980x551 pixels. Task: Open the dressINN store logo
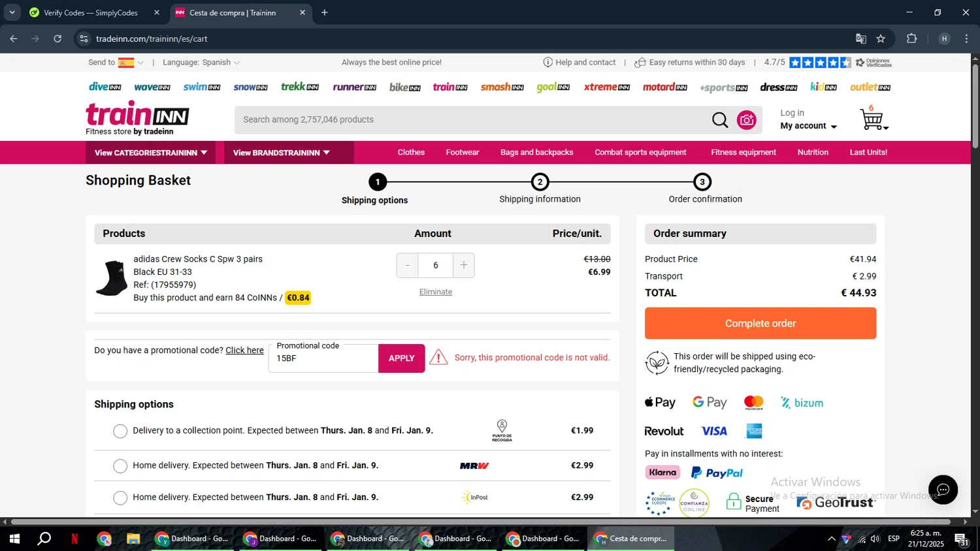779,87
